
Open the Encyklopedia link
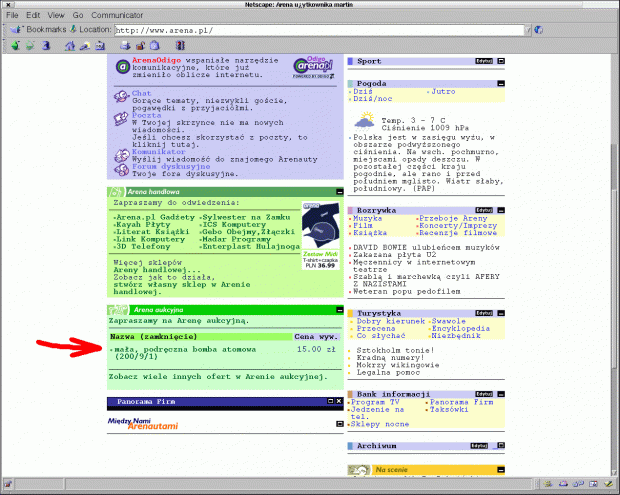[x=461, y=328]
